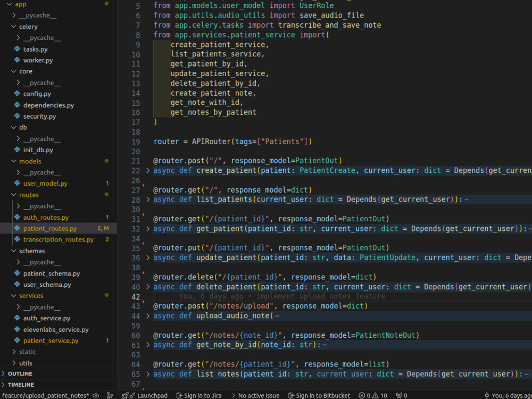Click the Python icon beside user_model.py
The image size is (532, 399).
pyautogui.click(x=17, y=183)
